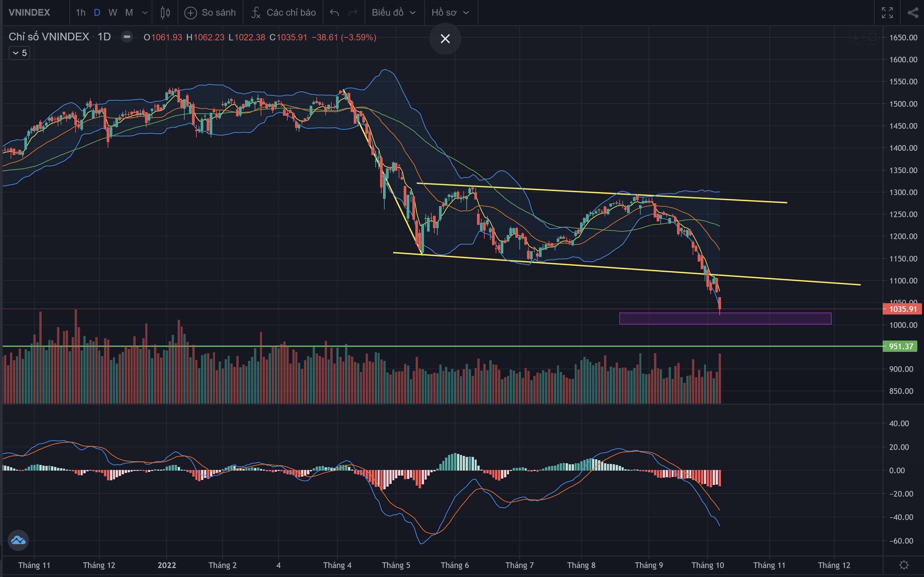This screenshot has width=924, height=577.
Task: Open the Hồ sơ dropdown menu
Action: coord(450,13)
